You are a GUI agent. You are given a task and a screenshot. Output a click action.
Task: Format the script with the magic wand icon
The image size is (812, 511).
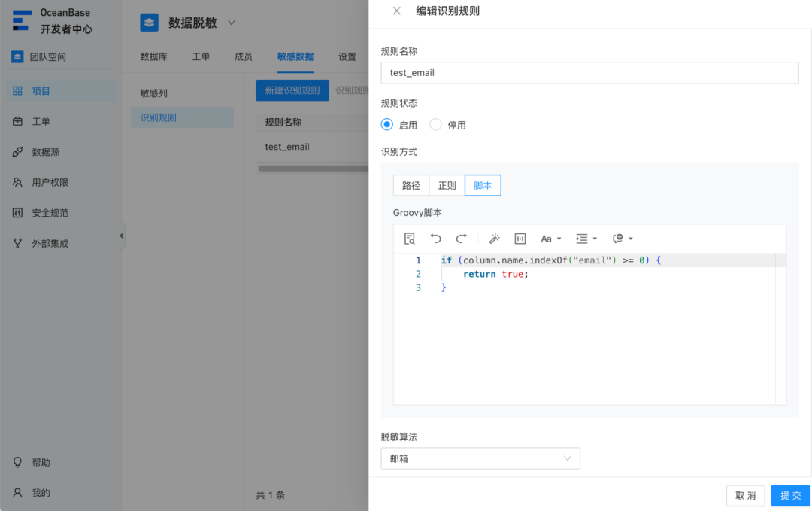(493, 238)
